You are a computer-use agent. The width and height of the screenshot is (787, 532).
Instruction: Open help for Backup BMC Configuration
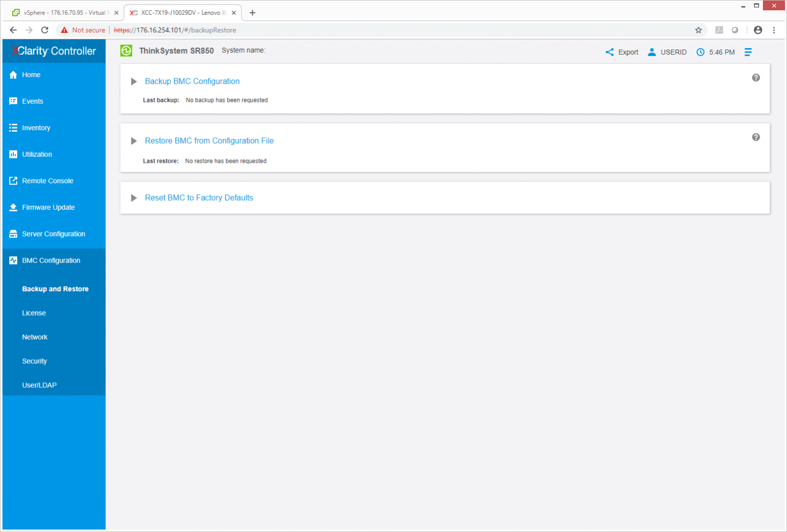[x=756, y=78]
